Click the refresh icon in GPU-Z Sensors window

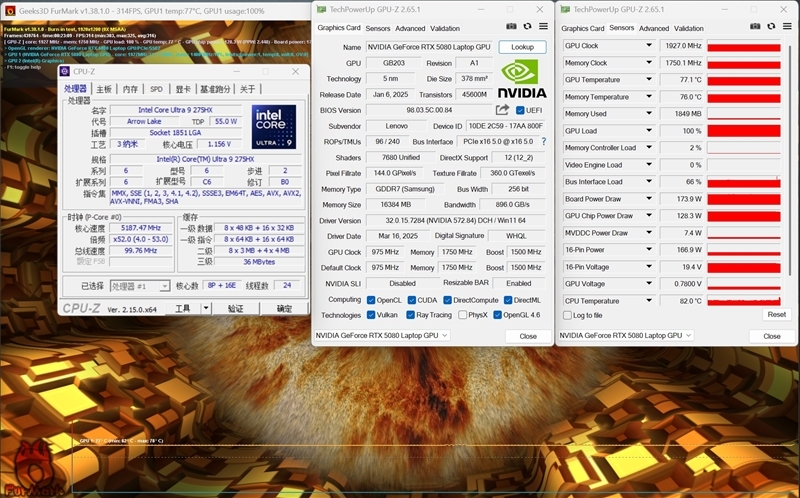771,26
